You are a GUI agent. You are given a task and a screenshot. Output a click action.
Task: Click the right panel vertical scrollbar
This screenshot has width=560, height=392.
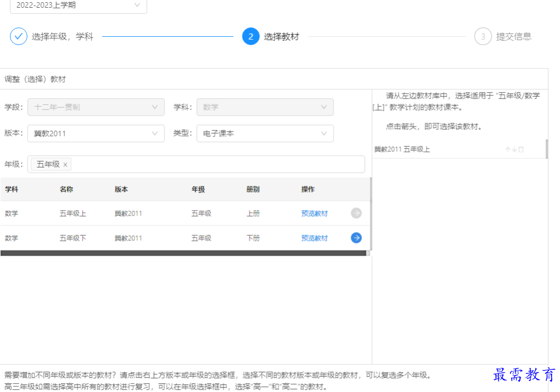(x=547, y=149)
